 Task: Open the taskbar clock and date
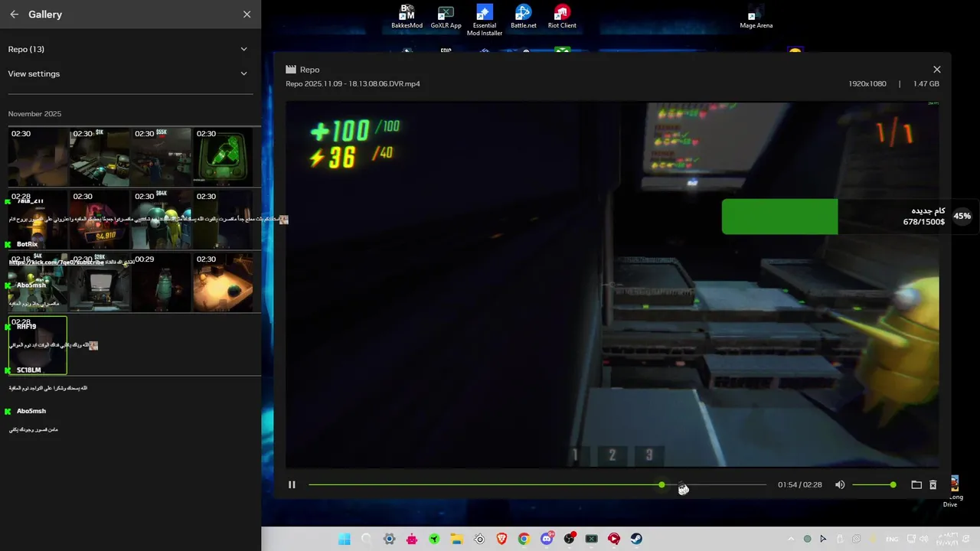[x=948, y=539]
